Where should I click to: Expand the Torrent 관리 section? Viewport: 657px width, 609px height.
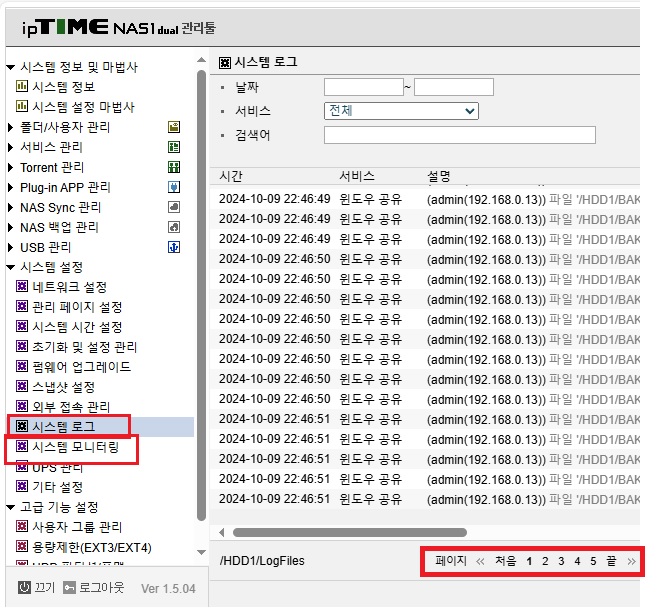pos(11,167)
